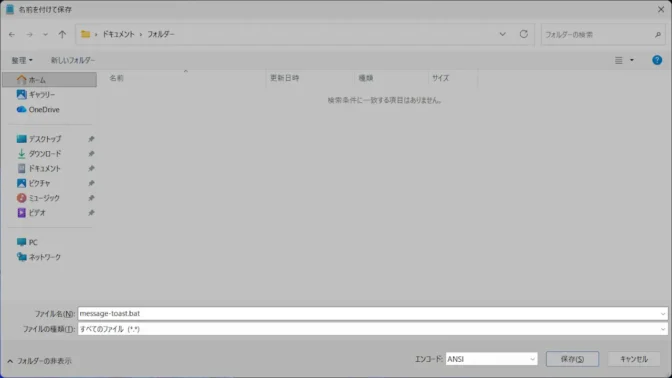Open recent locations chevron beside forward arrow

click(45, 34)
